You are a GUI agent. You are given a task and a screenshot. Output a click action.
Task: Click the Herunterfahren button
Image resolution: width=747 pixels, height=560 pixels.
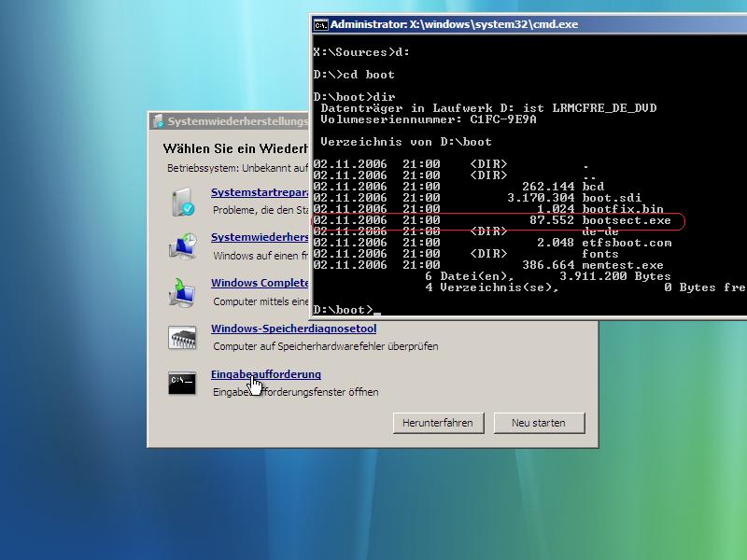tap(438, 423)
